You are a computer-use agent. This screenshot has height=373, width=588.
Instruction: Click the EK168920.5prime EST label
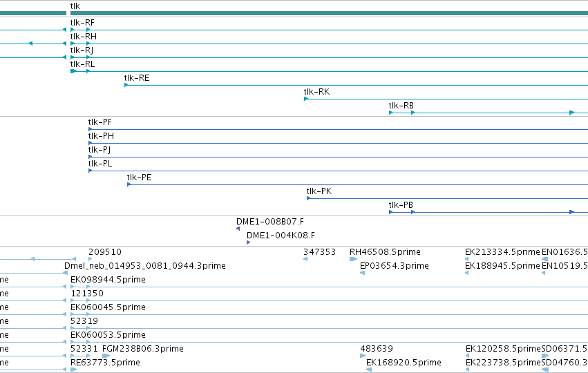pyautogui.click(x=404, y=363)
